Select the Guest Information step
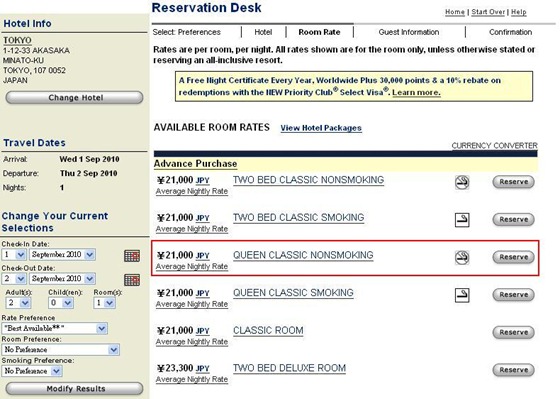This screenshot has width=560, height=399. 409,32
